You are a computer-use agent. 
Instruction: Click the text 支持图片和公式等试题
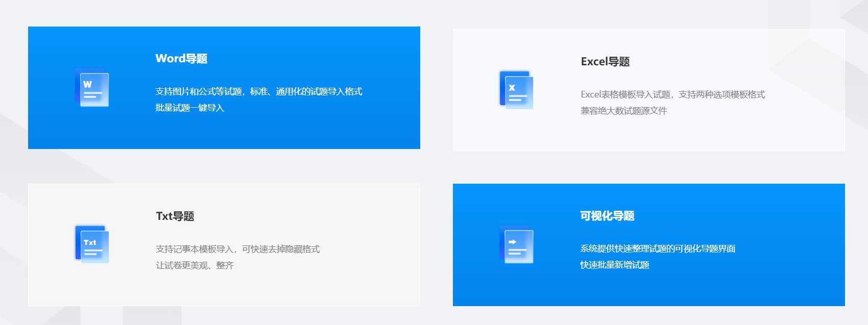coord(199,92)
